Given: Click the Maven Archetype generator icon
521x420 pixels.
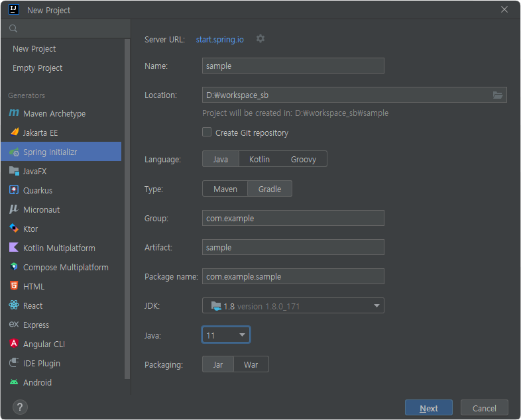Looking at the screenshot, I should point(14,113).
